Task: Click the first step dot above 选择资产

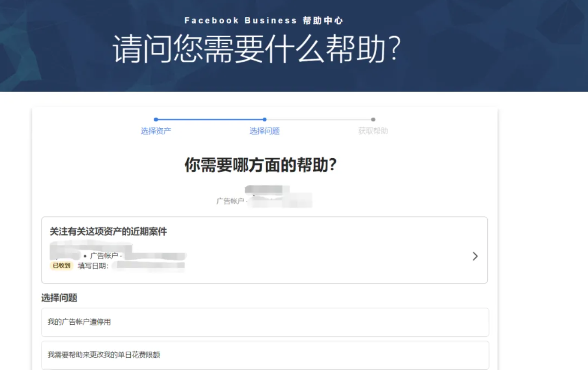Action: (x=156, y=120)
